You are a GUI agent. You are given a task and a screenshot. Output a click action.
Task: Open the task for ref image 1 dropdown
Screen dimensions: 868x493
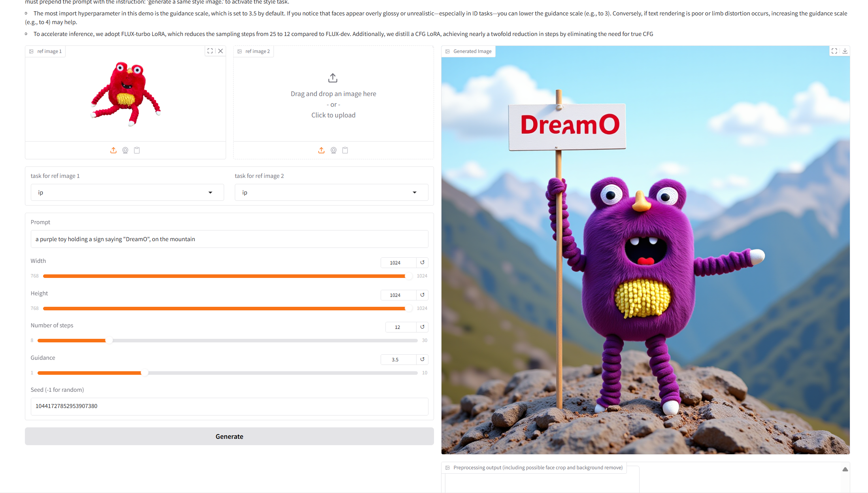(127, 193)
